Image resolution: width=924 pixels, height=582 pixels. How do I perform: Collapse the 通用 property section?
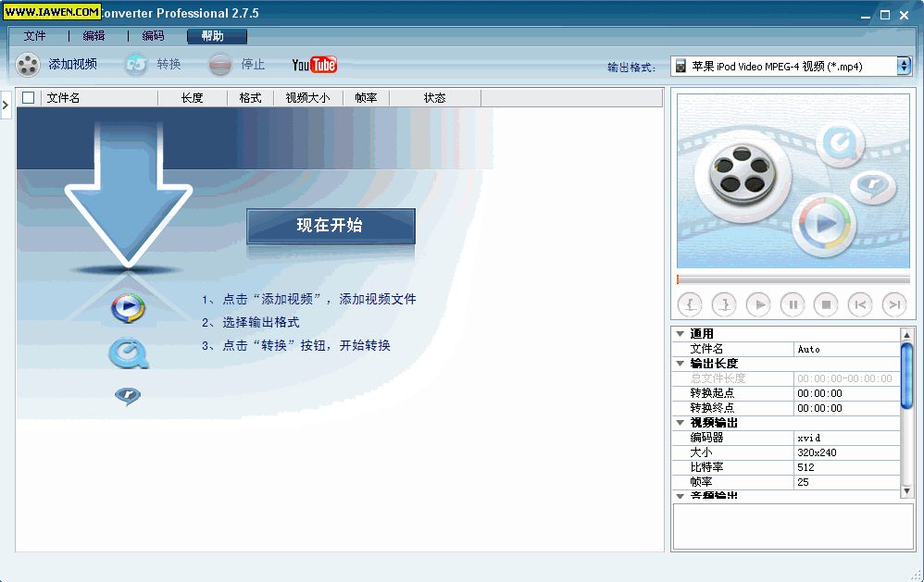point(681,334)
